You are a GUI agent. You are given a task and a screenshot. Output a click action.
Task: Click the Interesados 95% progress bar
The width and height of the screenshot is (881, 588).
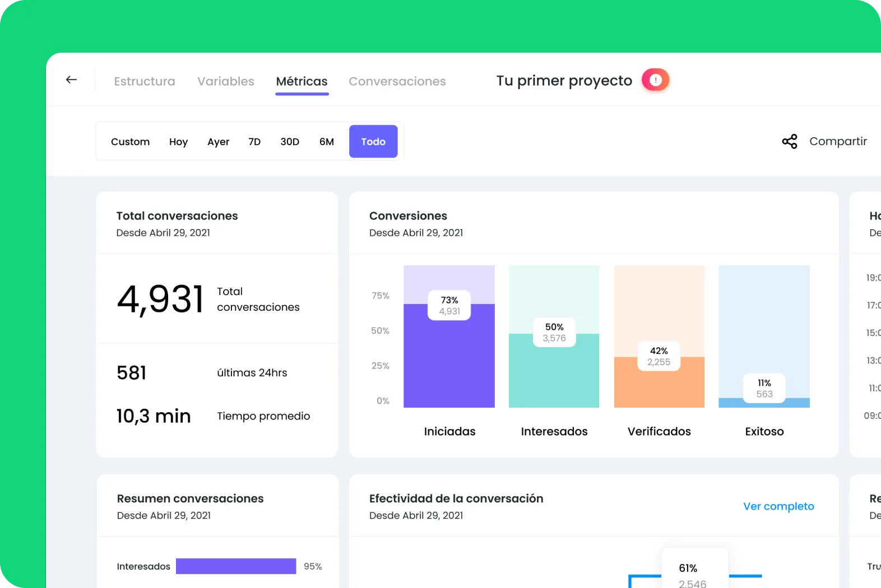coord(236,566)
